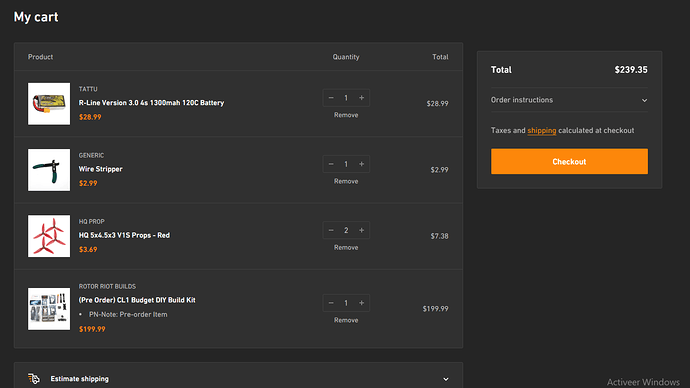The height and width of the screenshot is (388, 690).
Task: Decrease quantity of Tattu R-Line battery
Action: click(331, 98)
